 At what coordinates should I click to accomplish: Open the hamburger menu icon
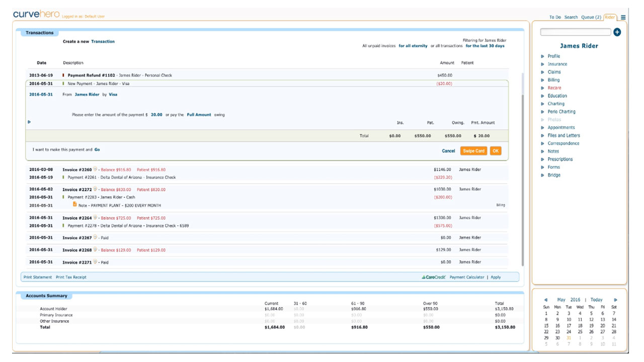(623, 17)
